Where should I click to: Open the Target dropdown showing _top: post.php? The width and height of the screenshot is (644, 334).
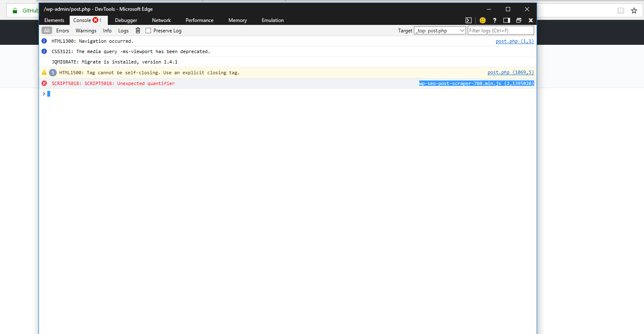[x=440, y=30]
